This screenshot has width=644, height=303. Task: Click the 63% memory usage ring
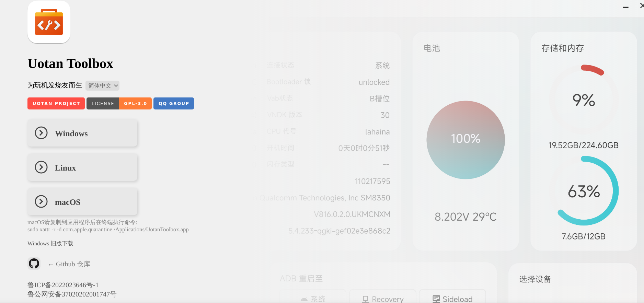[584, 191]
